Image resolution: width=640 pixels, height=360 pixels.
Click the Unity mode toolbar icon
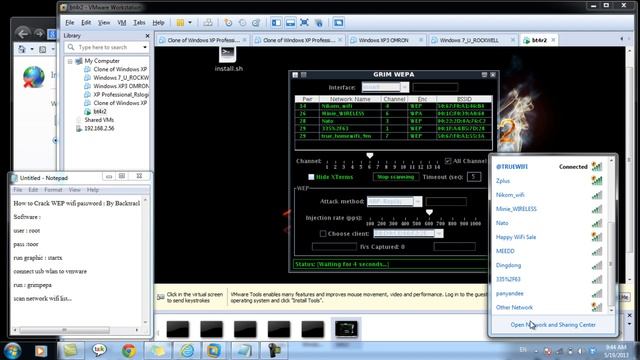click(x=319, y=23)
